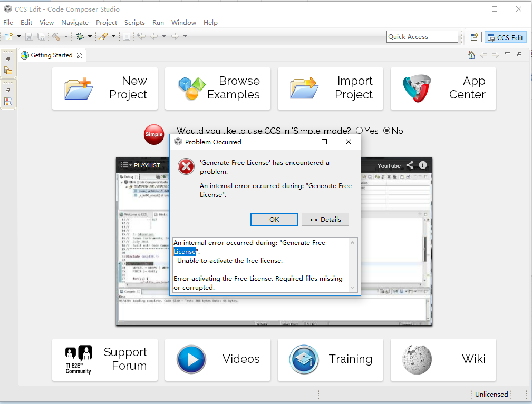Open the App Center tile
The image size is (532, 404).
(x=443, y=88)
